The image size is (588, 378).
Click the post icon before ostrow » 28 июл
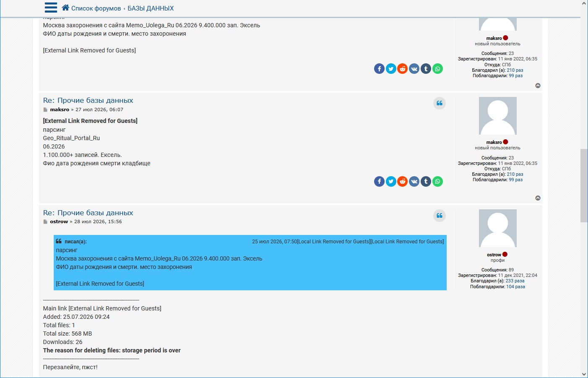[45, 222]
